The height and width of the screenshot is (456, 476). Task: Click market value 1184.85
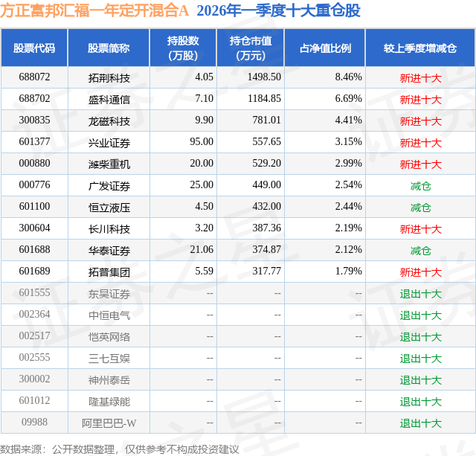point(264,99)
